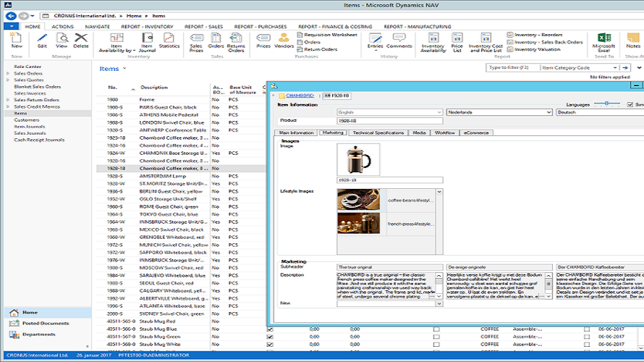This screenshot has height=362, width=644.
Task: Open Departments in the navigation pane
Action: (38, 334)
